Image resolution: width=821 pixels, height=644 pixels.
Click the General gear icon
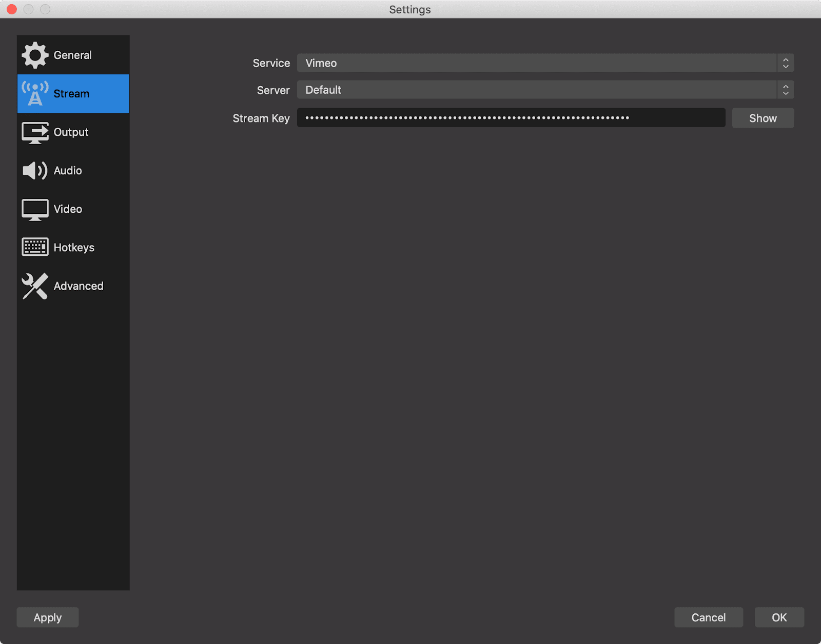[x=35, y=55]
